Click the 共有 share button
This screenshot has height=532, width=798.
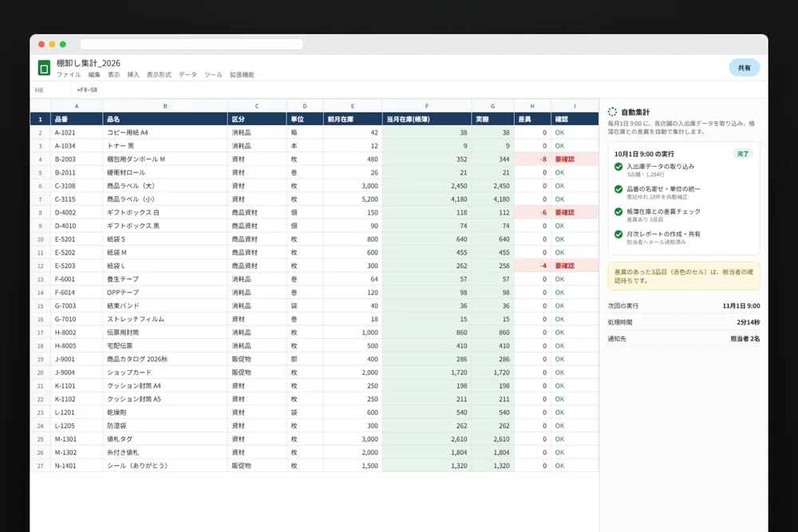tap(744, 68)
